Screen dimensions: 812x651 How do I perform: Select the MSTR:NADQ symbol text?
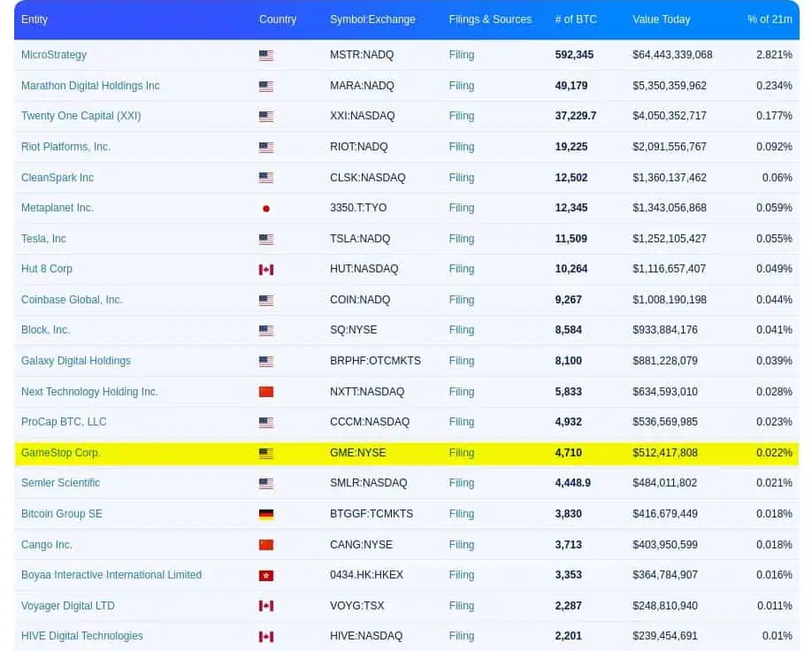[x=362, y=55]
